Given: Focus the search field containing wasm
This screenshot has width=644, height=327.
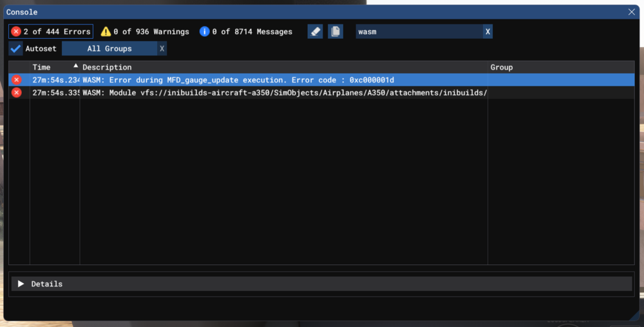Looking at the screenshot, I should click(417, 32).
